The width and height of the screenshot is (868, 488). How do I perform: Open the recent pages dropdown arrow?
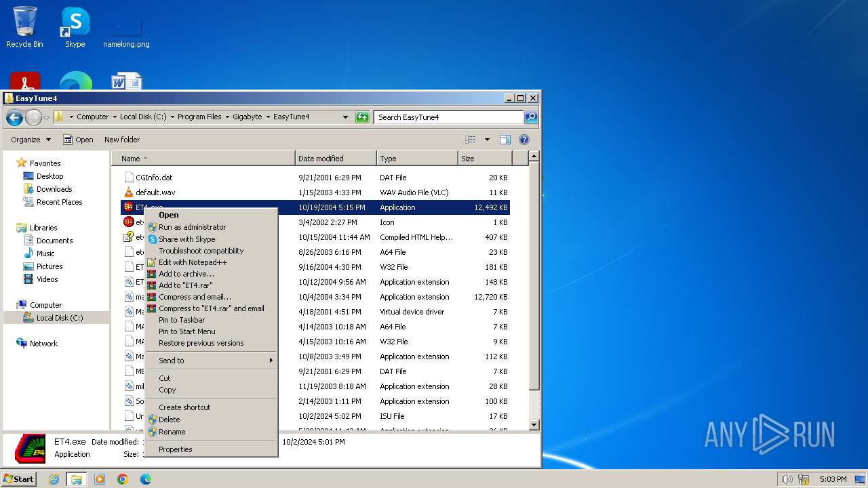point(46,117)
